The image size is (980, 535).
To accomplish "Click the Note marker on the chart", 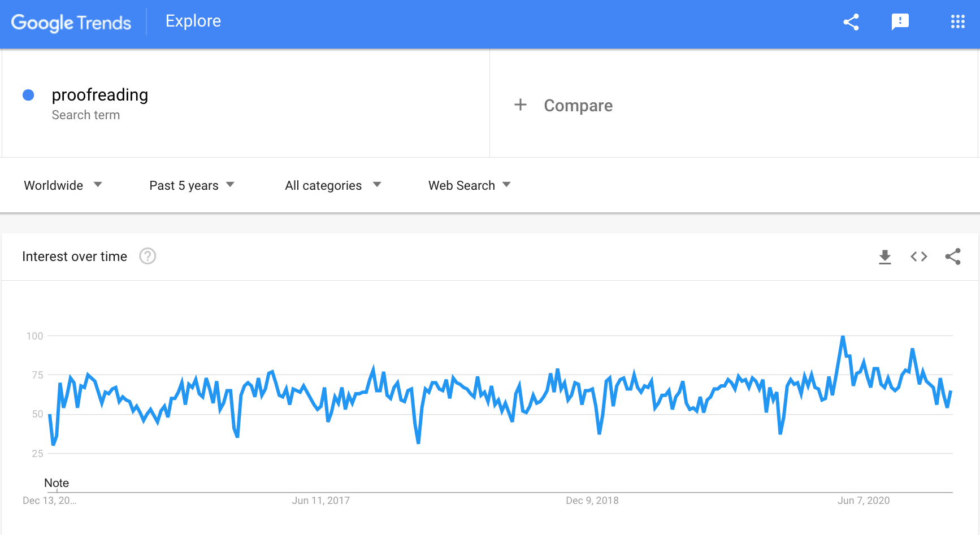I will point(57,484).
